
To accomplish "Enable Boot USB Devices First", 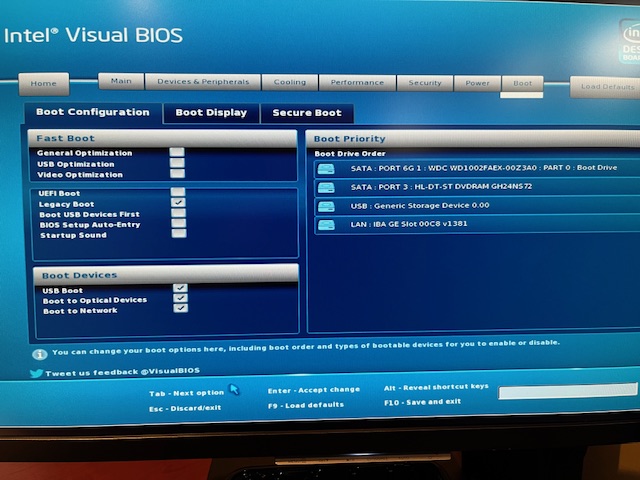I will [x=178, y=213].
